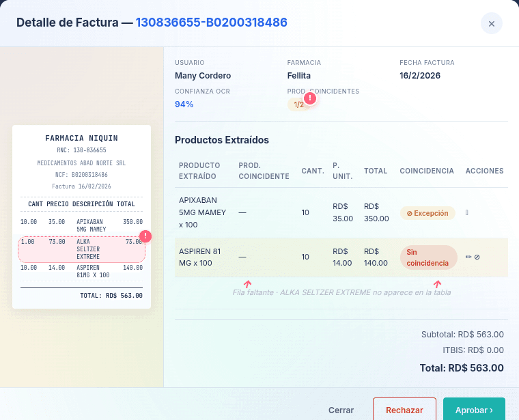The image size is (519, 420).
Task: Click the 94% OCR confidence value
Action: pos(184,104)
